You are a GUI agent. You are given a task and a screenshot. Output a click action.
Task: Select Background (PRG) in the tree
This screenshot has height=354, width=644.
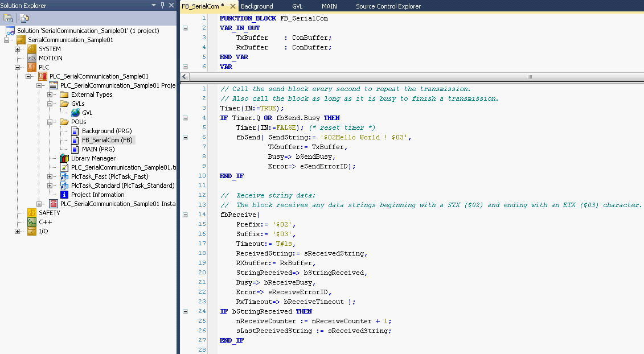point(107,131)
